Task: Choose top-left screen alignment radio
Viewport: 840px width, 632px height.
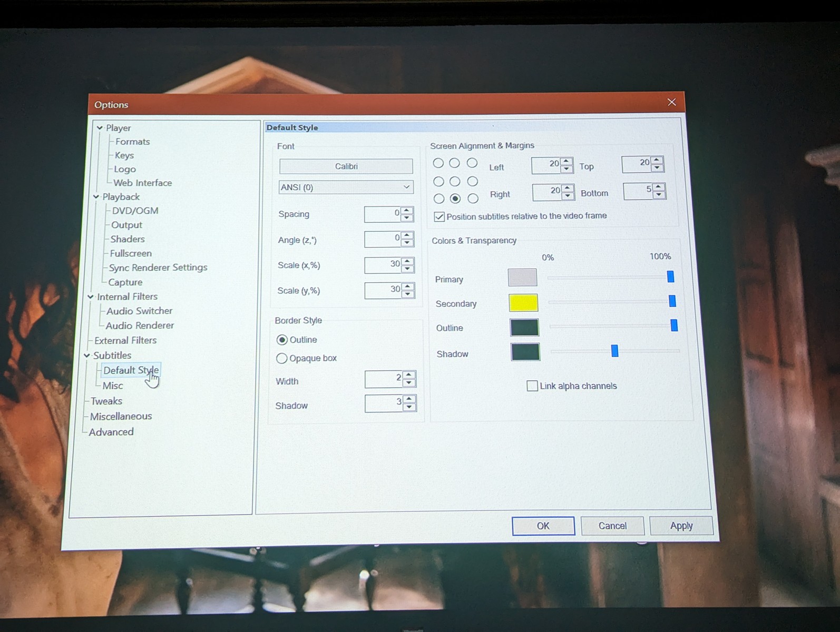Action: [x=438, y=163]
